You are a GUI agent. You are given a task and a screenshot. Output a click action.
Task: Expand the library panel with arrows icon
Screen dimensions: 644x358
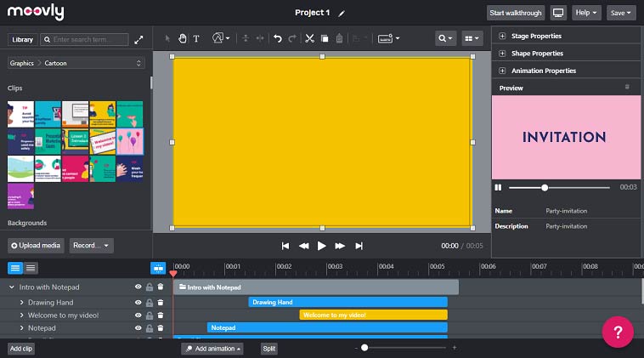(x=138, y=40)
